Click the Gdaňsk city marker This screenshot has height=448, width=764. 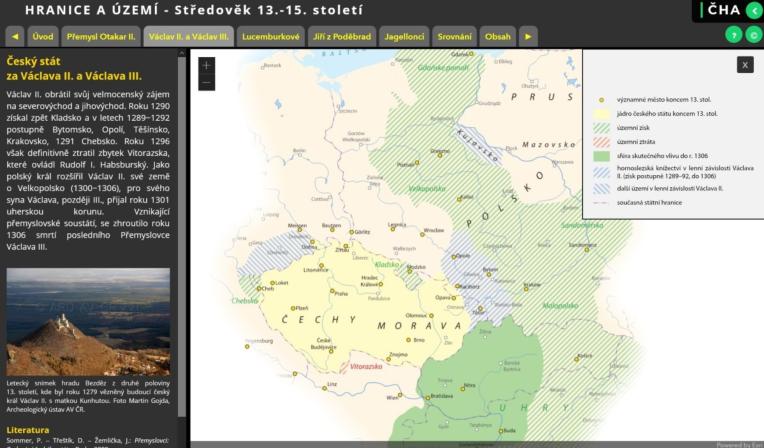[x=471, y=54]
